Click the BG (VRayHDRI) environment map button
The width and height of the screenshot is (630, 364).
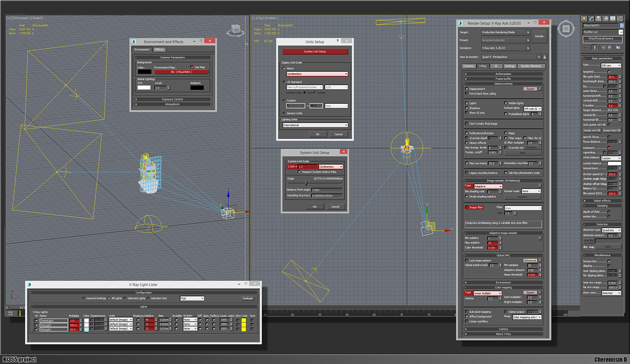point(181,72)
